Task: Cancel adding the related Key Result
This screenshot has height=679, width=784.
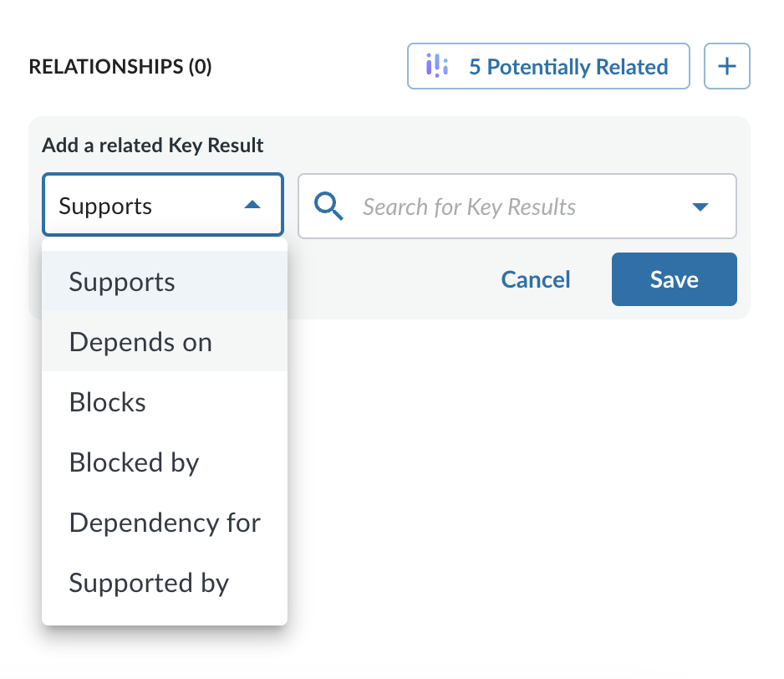Action: click(x=536, y=279)
